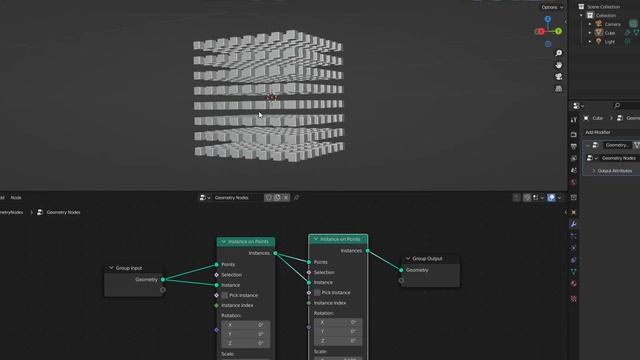Switch perspective/orthographic using the grid icon

[559, 89]
